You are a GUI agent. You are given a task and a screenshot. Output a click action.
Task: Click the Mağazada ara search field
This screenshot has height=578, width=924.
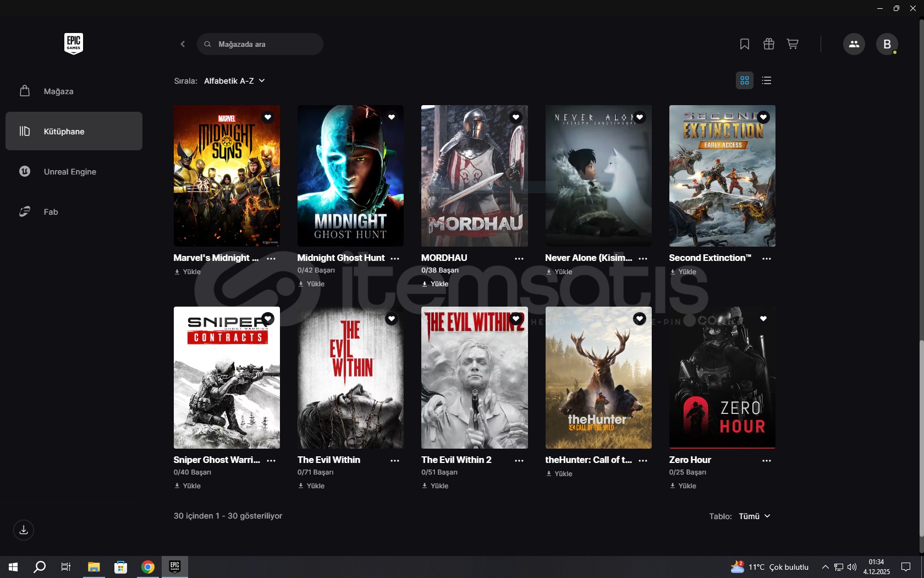(x=260, y=44)
